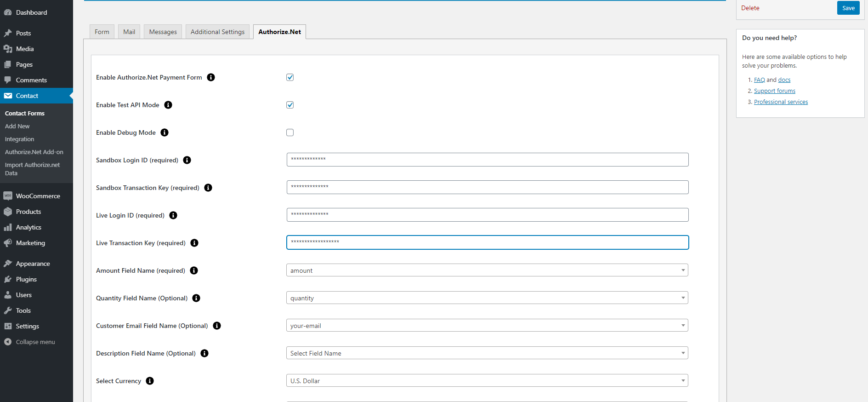
Task: Show info tooltip for Customer Email Field Name
Action: point(217,326)
